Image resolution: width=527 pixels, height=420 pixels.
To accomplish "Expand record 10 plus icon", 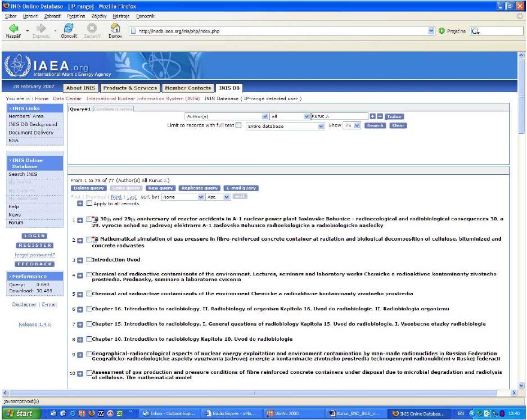I will [80, 374].
